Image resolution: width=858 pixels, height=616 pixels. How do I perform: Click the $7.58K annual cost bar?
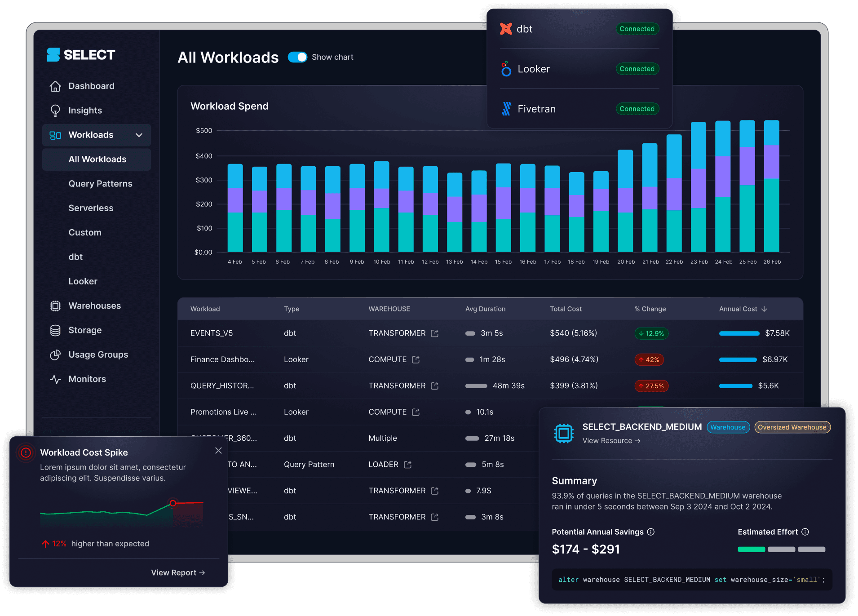coord(739,333)
